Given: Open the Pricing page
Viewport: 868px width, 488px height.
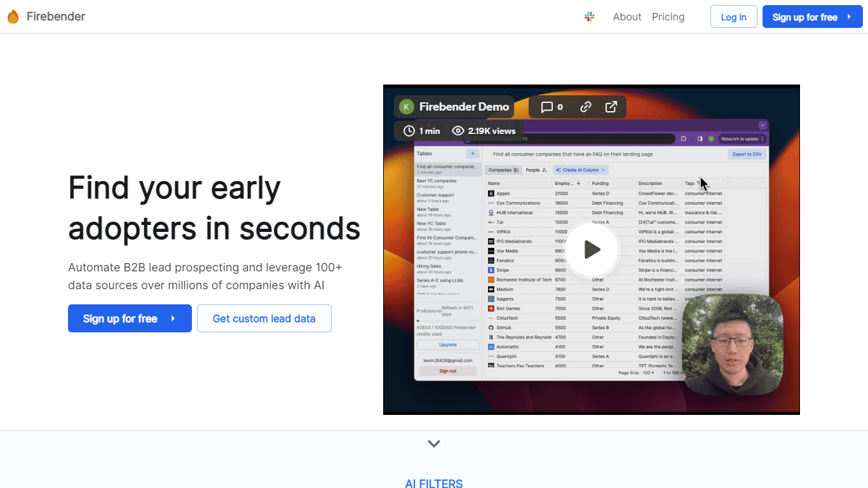Looking at the screenshot, I should click(668, 17).
